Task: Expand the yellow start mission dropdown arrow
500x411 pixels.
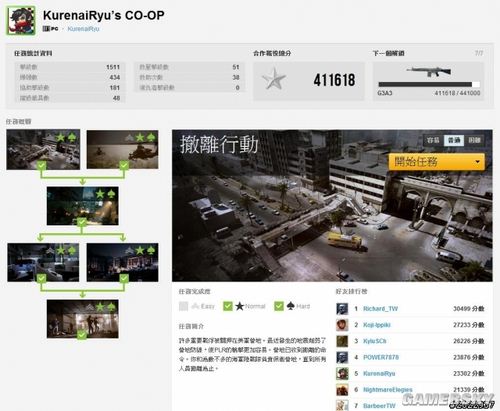Action: coord(477,162)
